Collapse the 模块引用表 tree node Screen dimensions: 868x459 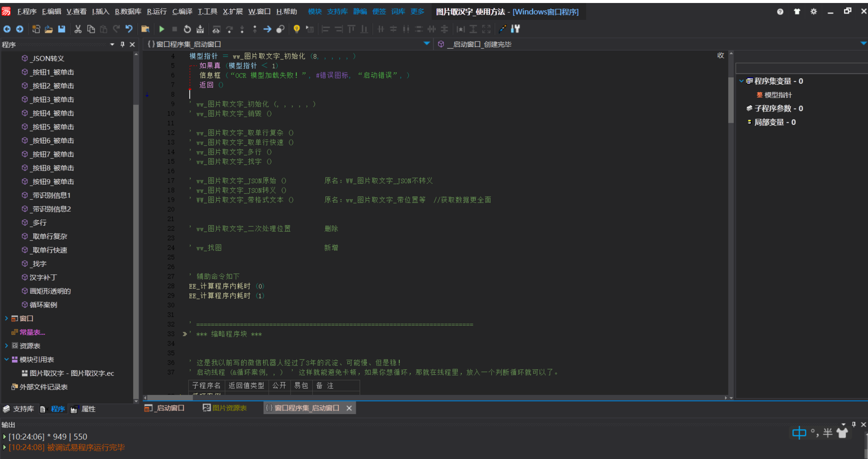(x=6, y=359)
